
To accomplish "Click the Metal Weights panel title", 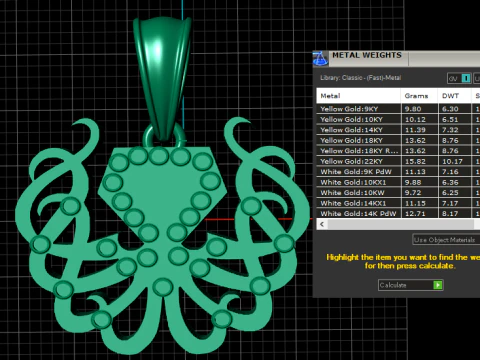I will click(367, 55).
